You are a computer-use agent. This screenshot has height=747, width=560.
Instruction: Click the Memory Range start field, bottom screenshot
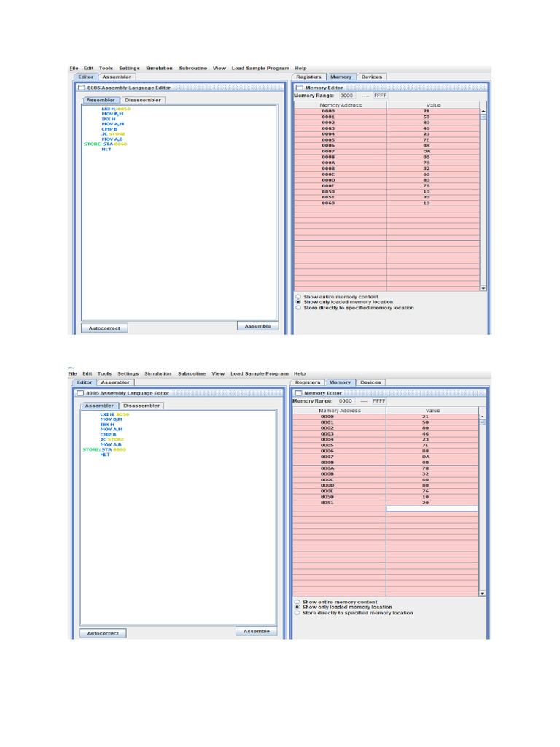346,400
